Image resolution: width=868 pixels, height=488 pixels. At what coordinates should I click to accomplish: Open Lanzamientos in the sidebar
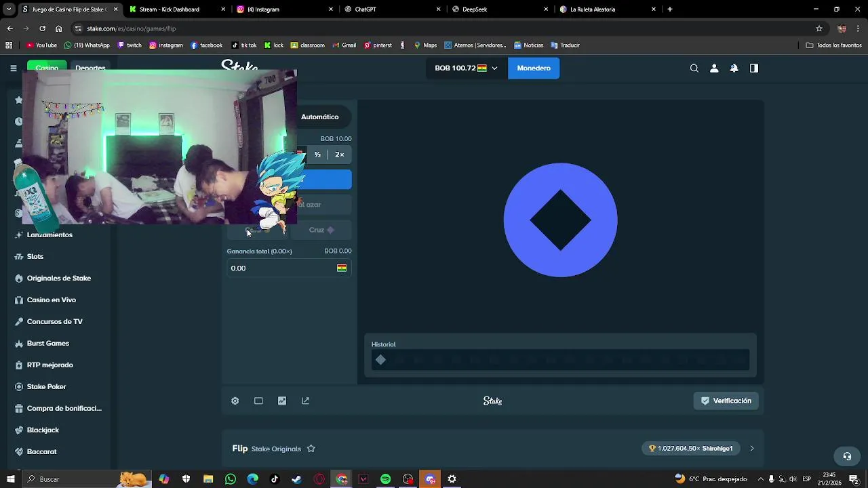click(50, 235)
